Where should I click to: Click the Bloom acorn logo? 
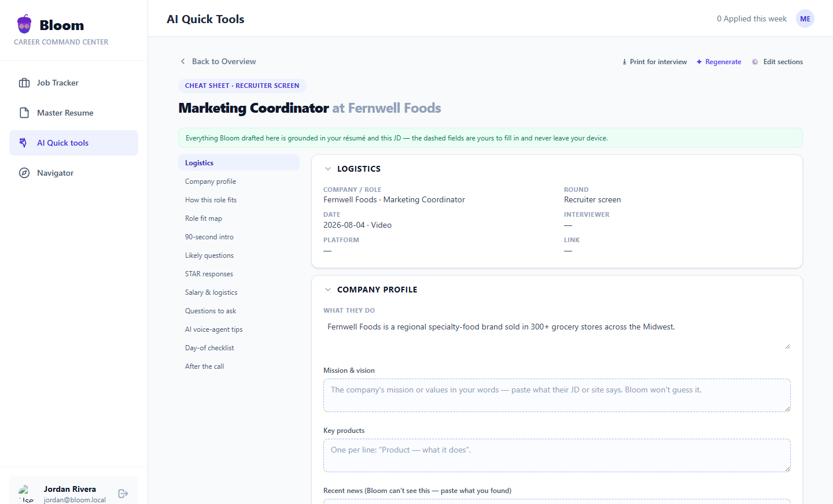pos(24,24)
